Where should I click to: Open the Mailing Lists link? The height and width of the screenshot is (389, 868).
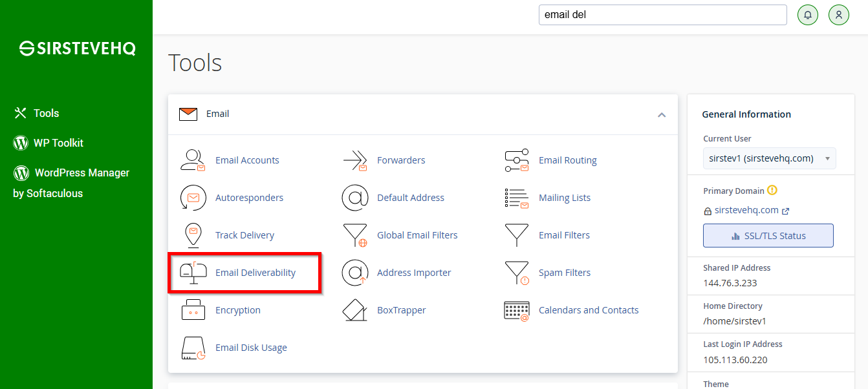565,198
